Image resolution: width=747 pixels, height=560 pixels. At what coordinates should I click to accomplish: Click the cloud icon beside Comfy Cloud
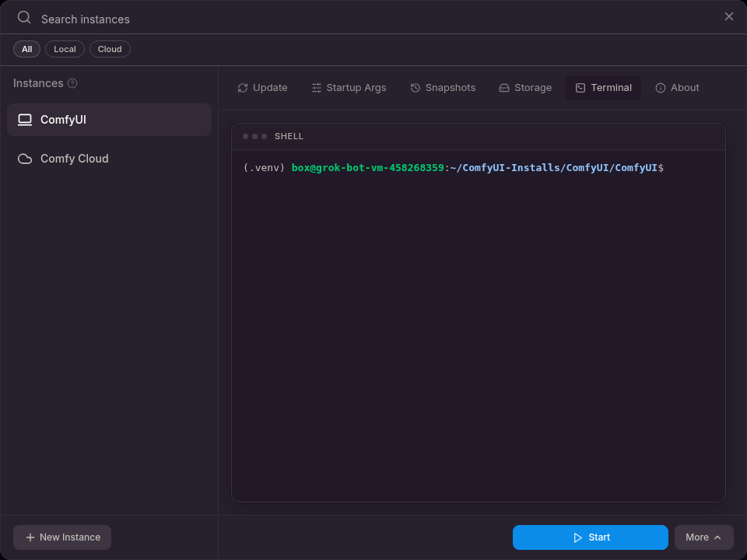[25, 159]
